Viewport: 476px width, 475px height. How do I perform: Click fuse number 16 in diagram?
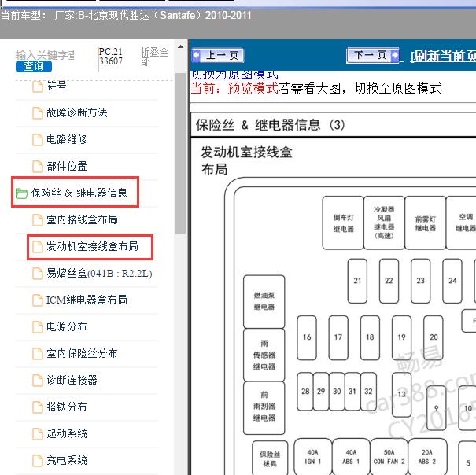coord(307,337)
